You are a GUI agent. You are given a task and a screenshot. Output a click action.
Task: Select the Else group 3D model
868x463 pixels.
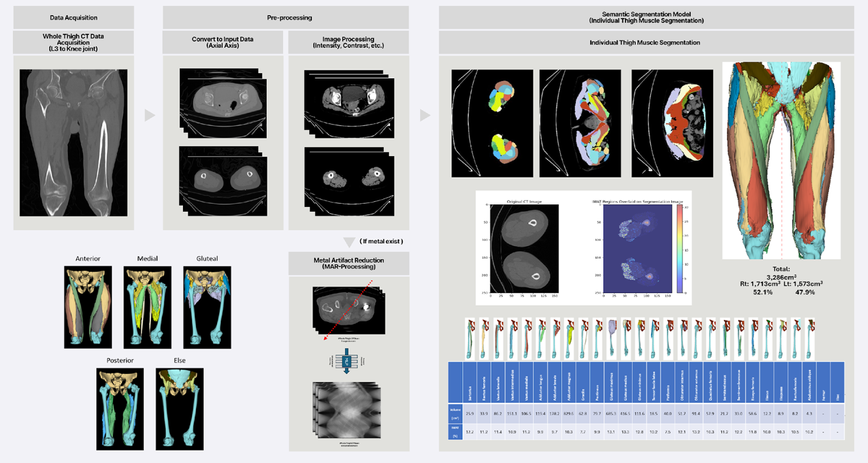(180, 408)
